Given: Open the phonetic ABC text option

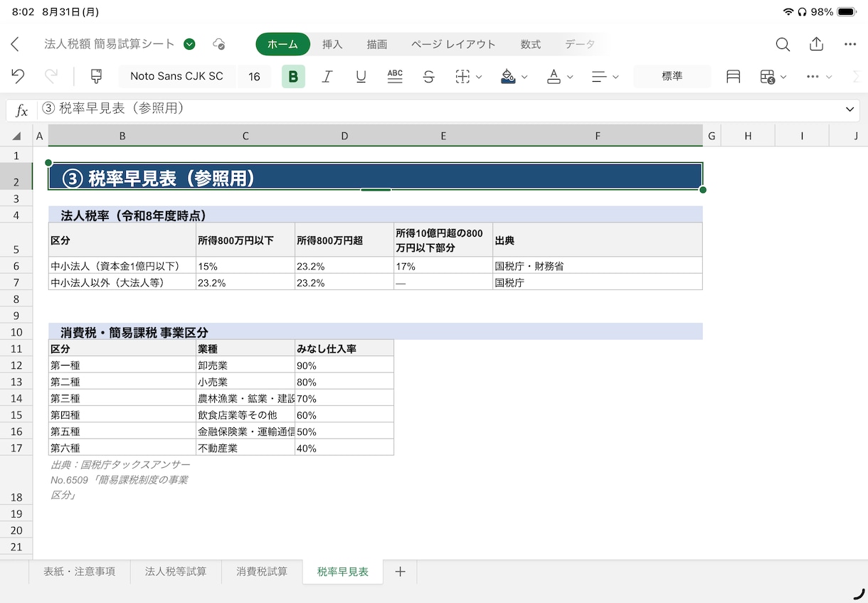Looking at the screenshot, I should pyautogui.click(x=395, y=77).
